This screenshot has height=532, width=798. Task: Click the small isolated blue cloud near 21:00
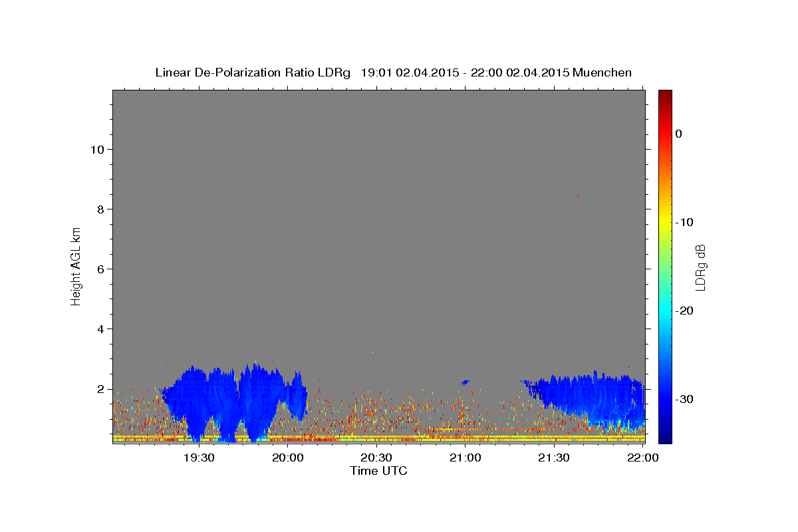[465, 382]
